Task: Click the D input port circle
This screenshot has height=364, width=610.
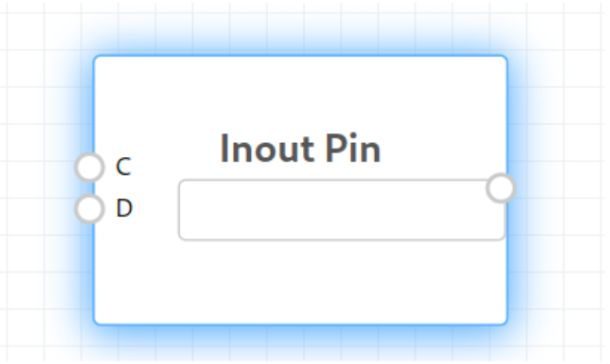Action: click(90, 208)
